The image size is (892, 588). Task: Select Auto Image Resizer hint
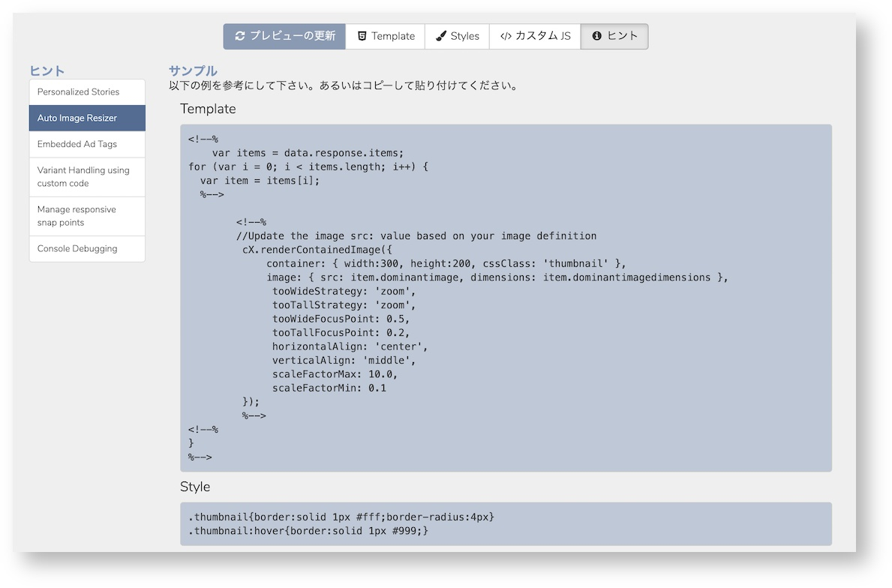[x=87, y=118]
